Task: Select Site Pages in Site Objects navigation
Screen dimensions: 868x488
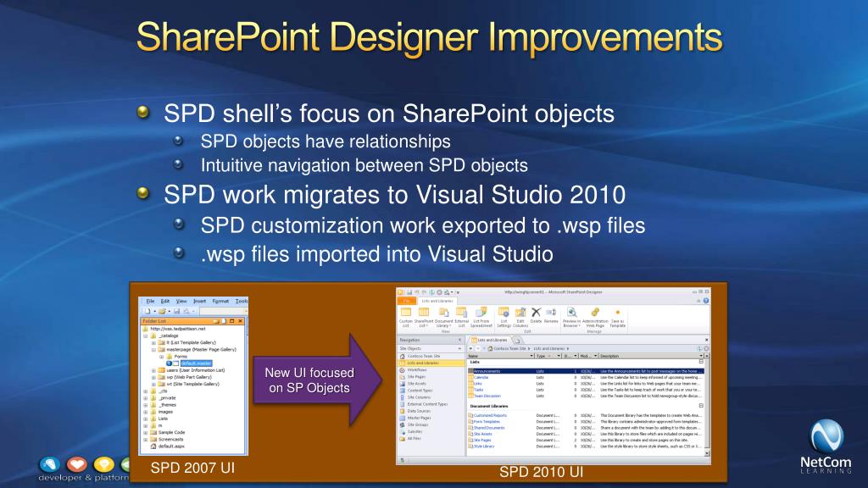Action: click(x=416, y=376)
